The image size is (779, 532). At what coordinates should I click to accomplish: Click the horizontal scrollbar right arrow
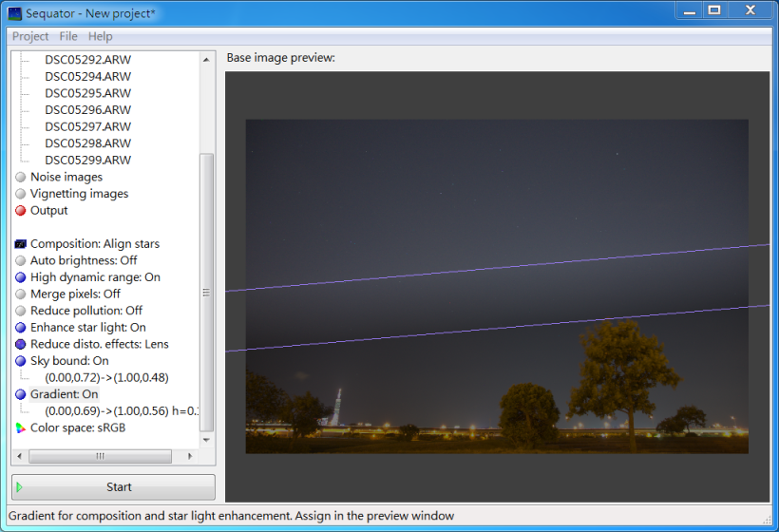(190, 456)
